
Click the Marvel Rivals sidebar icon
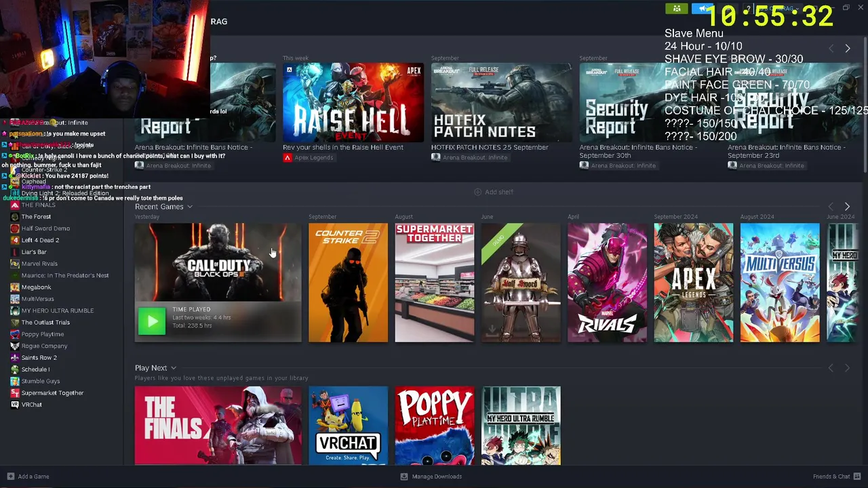coord(15,264)
